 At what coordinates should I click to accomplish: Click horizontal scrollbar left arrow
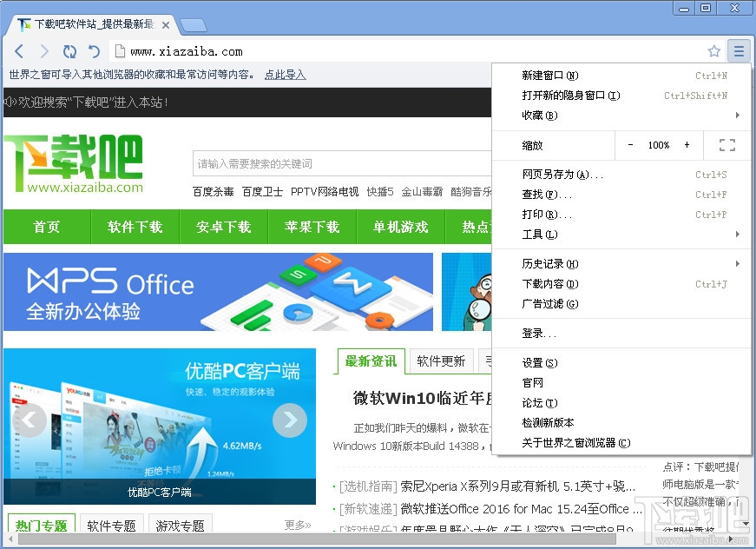[10, 539]
